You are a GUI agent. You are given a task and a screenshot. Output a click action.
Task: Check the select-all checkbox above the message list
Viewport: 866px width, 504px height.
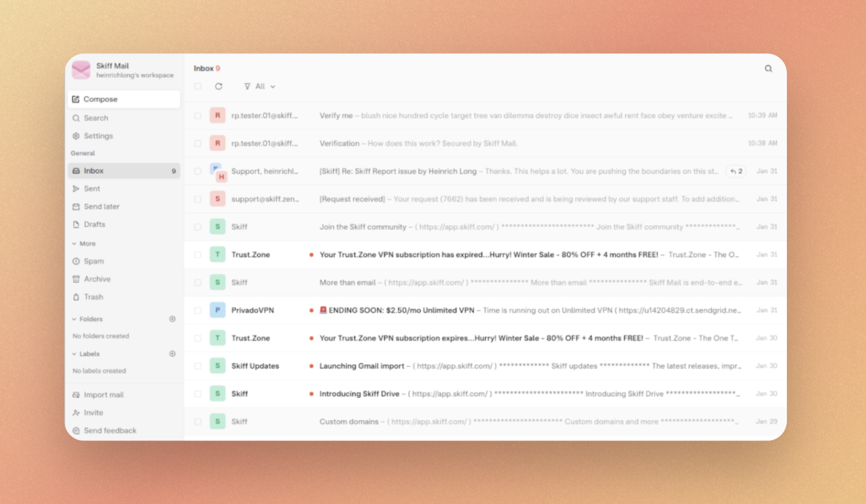(x=197, y=86)
